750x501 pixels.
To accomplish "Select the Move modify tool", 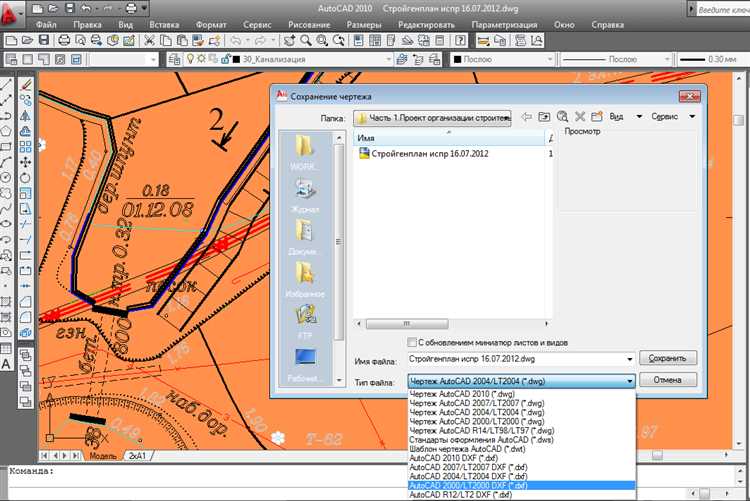I will tap(26, 162).
